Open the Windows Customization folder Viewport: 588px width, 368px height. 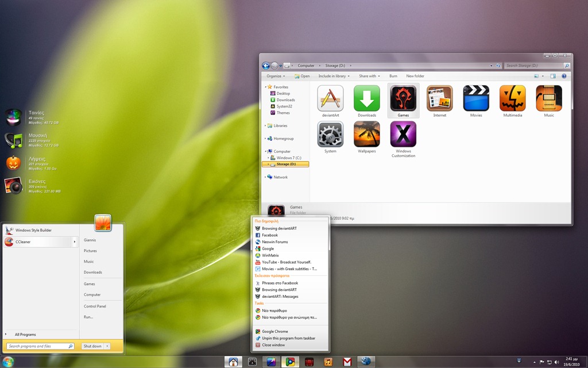[x=403, y=135]
